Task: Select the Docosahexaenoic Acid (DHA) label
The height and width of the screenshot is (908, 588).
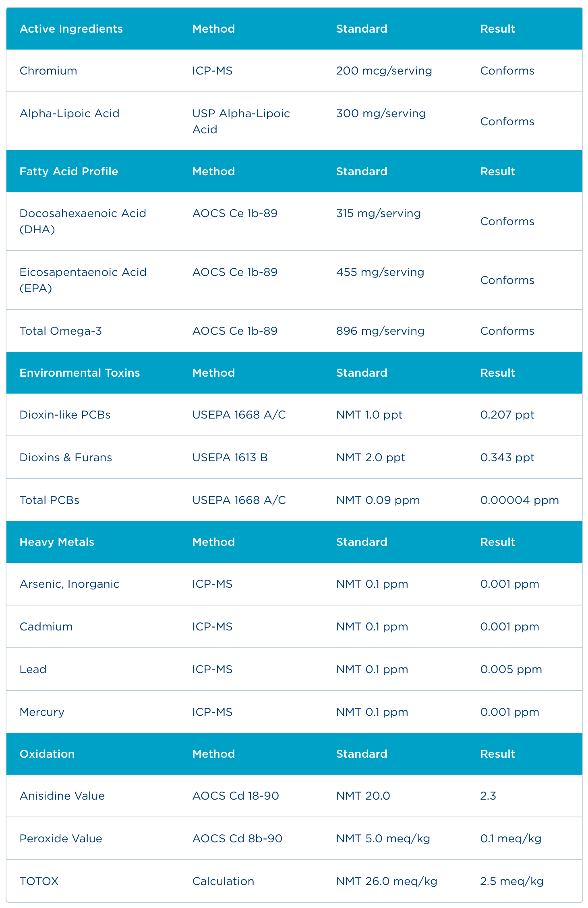Action: 83,221
